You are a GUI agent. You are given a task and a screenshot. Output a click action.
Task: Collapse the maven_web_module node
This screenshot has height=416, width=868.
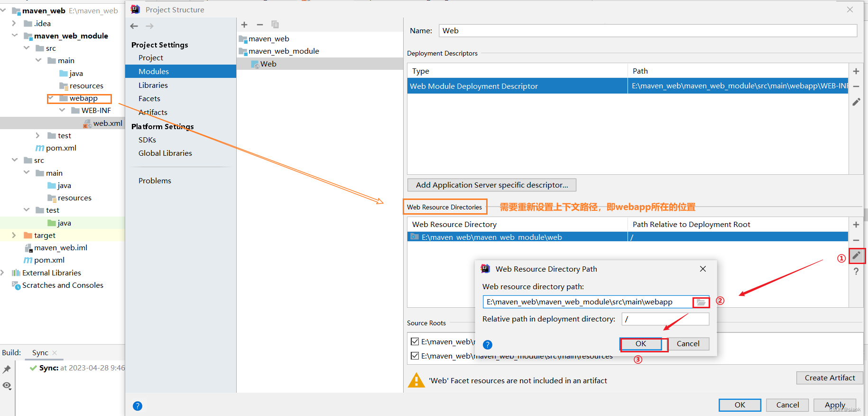tap(15, 36)
